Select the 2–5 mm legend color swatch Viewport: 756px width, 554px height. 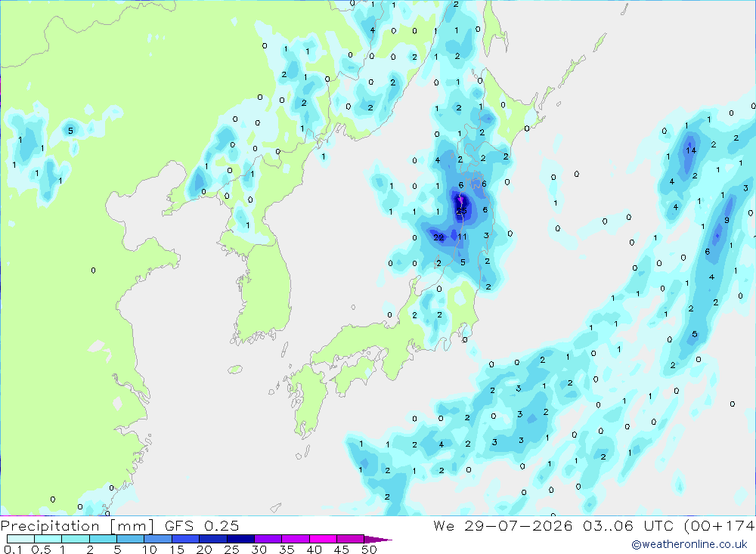(103, 539)
